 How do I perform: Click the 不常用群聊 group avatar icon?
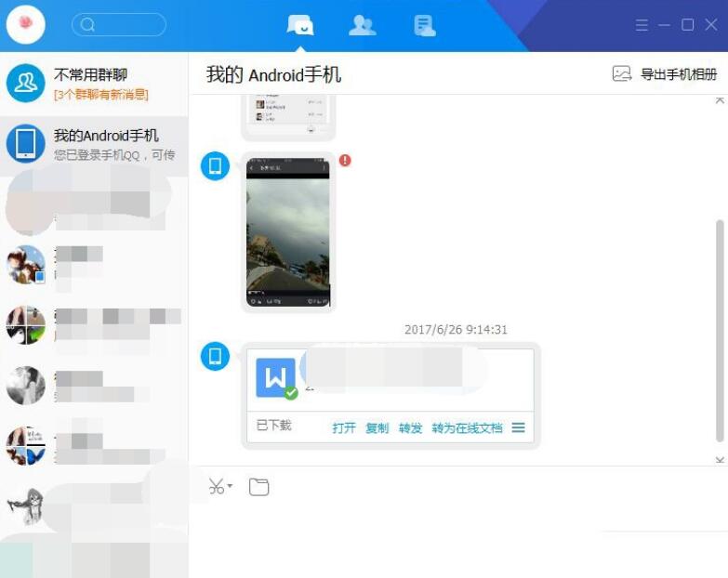tap(25, 84)
